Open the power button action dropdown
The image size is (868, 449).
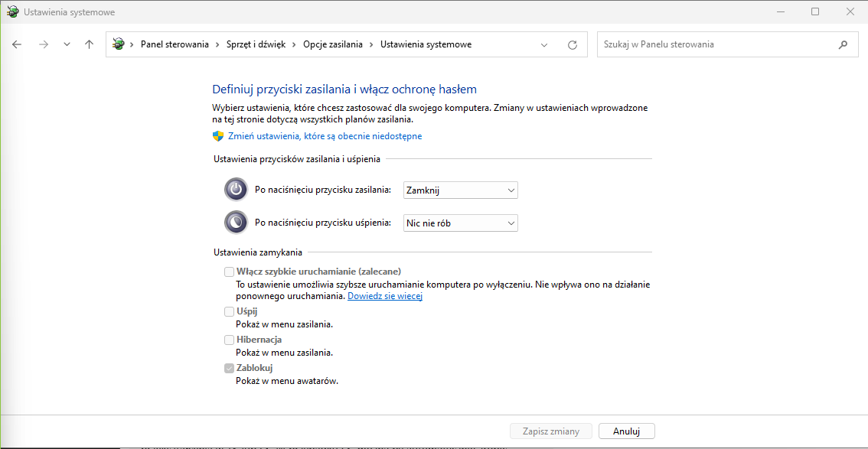pos(460,190)
